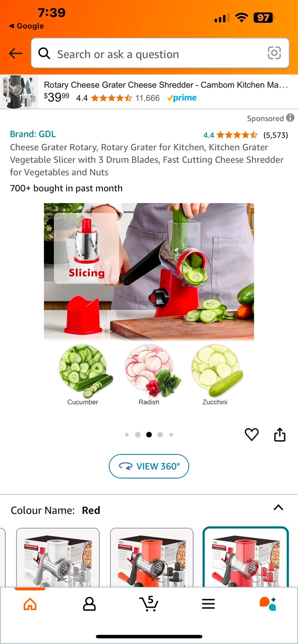Open the shopping cart with 5 items
Viewport: 298px width, 644px height.
149,604
